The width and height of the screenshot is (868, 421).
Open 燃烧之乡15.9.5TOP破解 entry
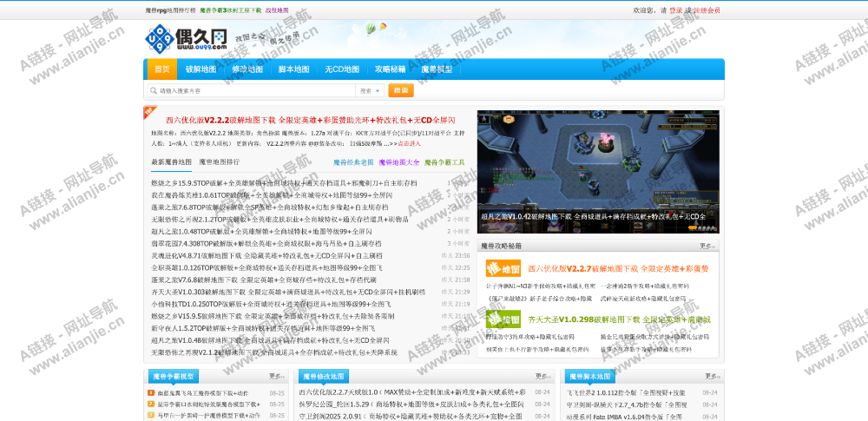point(284,183)
